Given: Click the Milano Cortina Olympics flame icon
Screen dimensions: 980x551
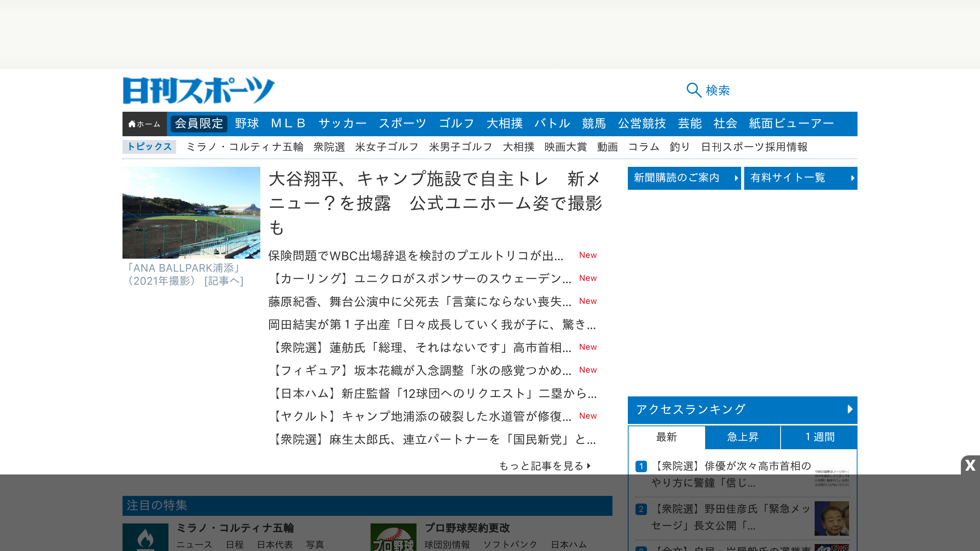Looking at the screenshot, I should pos(146,537).
